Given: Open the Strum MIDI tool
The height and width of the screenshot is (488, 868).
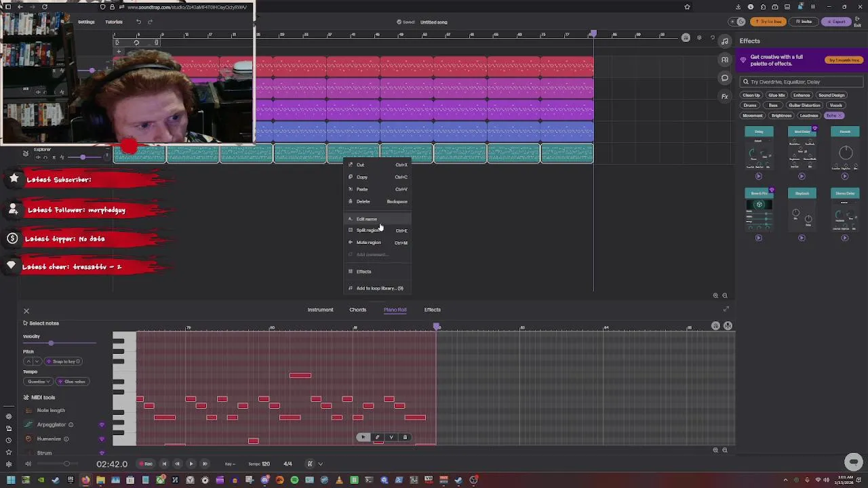Looking at the screenshot, I should (x=44, y=453).
